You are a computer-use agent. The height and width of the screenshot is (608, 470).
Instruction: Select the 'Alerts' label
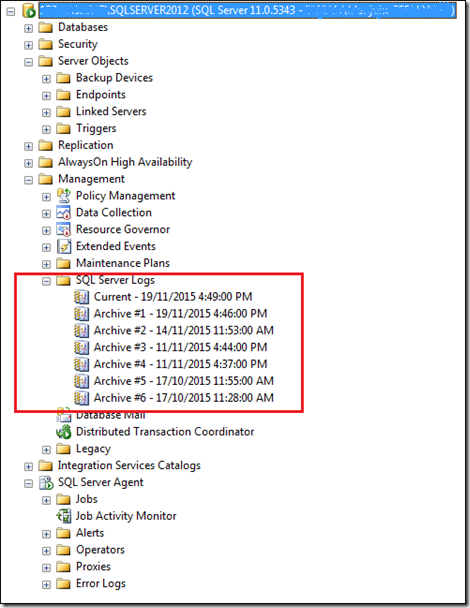[90, 533]
